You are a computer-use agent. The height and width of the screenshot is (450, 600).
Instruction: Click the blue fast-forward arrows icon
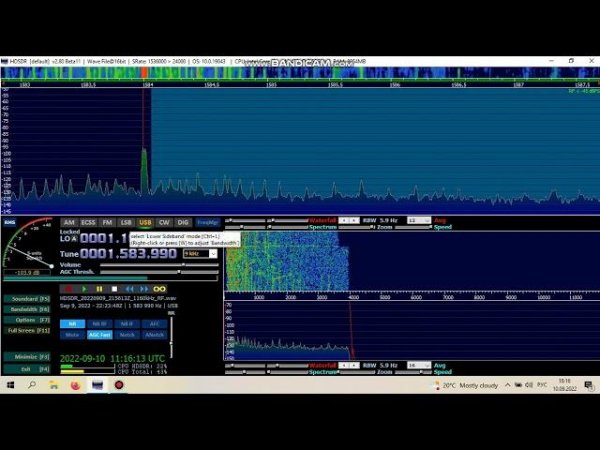144,289
